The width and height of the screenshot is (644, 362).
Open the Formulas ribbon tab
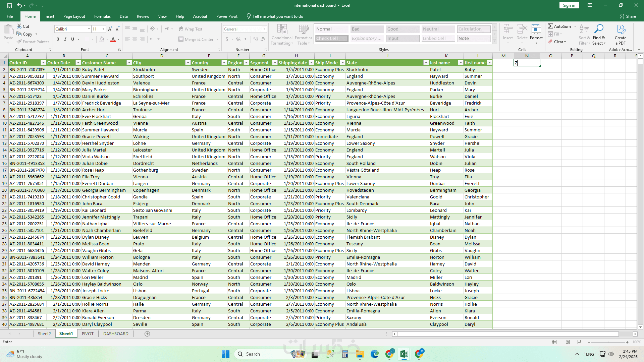(102, 16)
